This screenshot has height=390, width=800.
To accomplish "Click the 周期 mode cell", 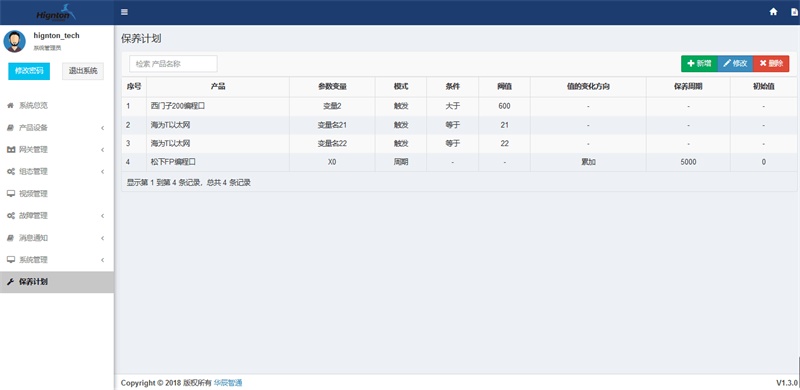I will [401, 162].
